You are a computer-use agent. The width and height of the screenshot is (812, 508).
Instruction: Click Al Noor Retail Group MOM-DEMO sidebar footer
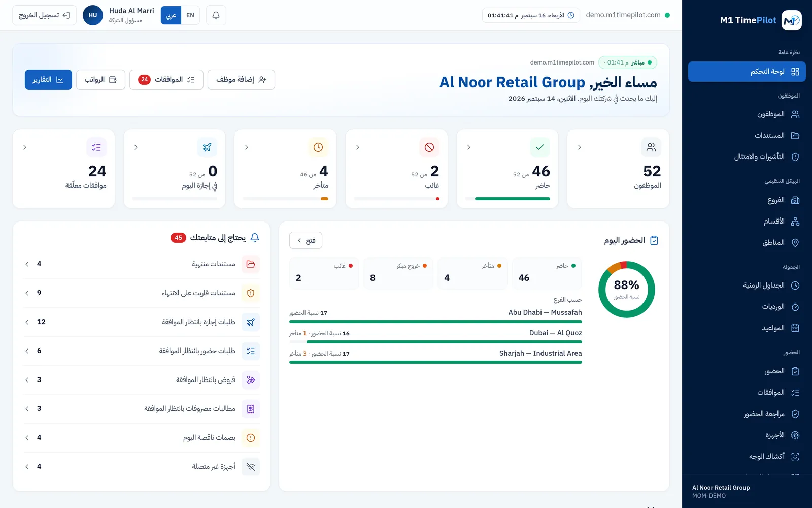[x=747, y=491]
